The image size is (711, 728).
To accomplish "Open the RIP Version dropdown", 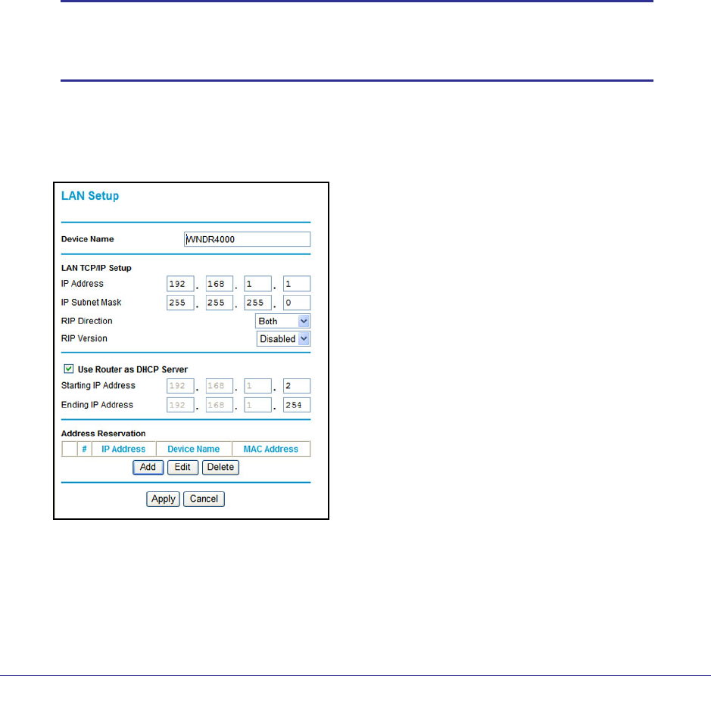I will click(x=283, y=338).
